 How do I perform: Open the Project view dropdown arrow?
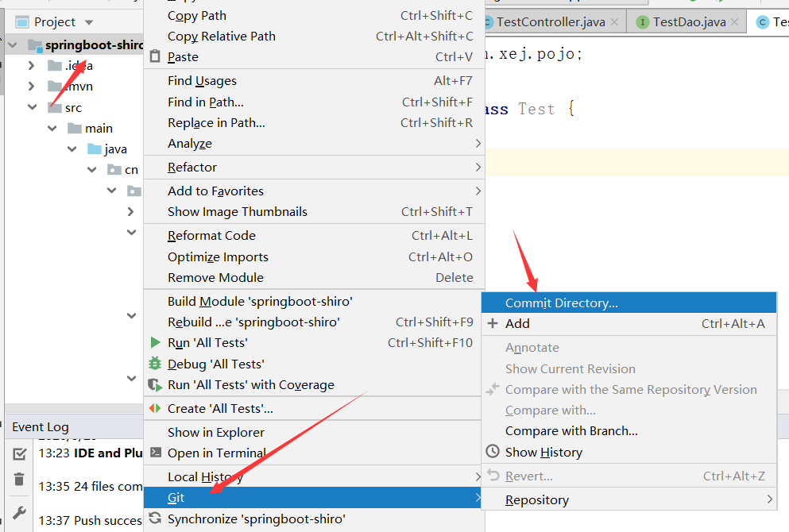[89, 22]
